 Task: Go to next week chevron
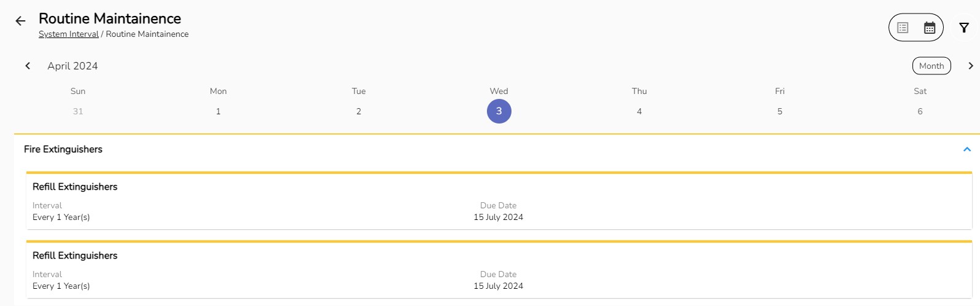pos(970,66)
